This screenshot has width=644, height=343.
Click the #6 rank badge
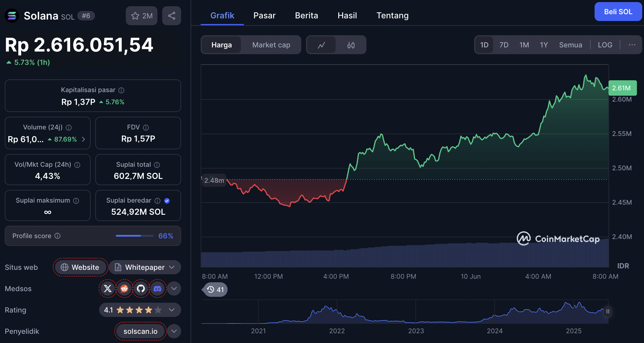click(86, 16)
